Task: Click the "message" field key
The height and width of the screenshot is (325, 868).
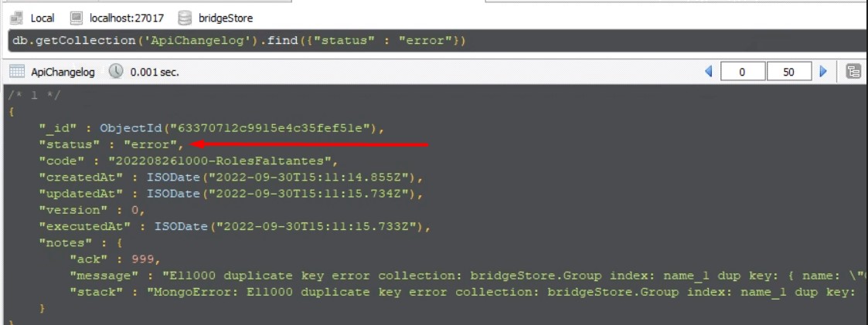Action: (x=104, y=276)
